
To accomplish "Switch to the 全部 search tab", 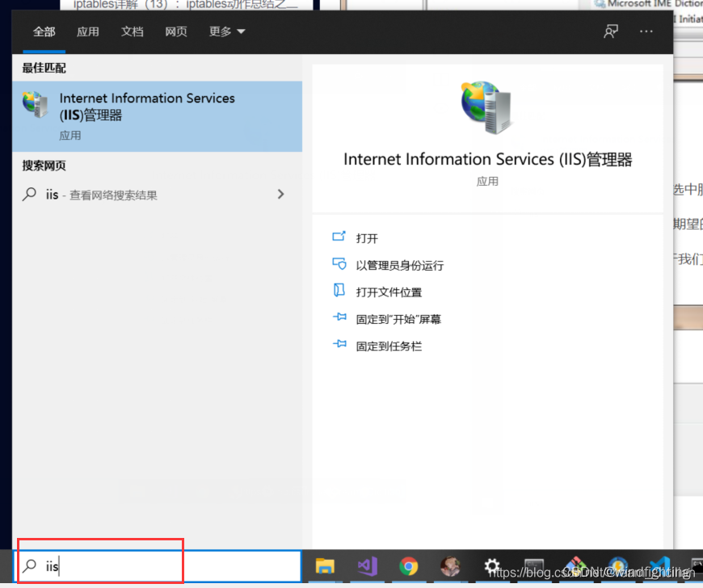I will pos(44,31).
